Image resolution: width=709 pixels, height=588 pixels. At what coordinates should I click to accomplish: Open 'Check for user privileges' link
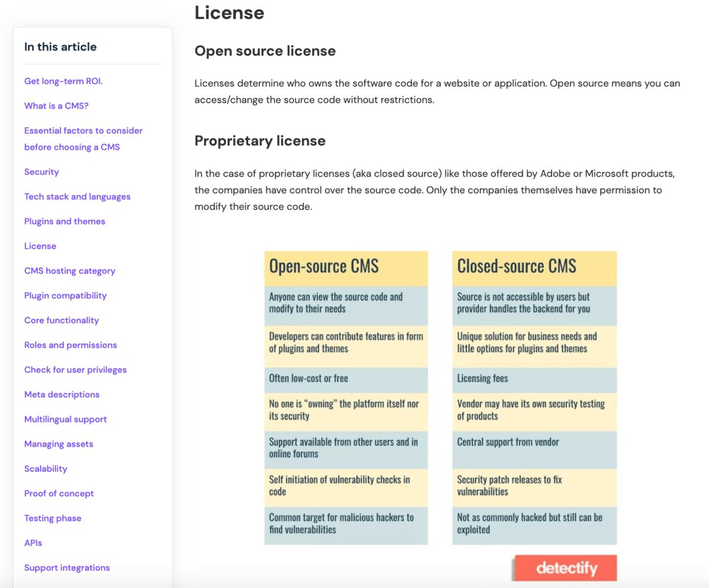(x=76, y=370)
